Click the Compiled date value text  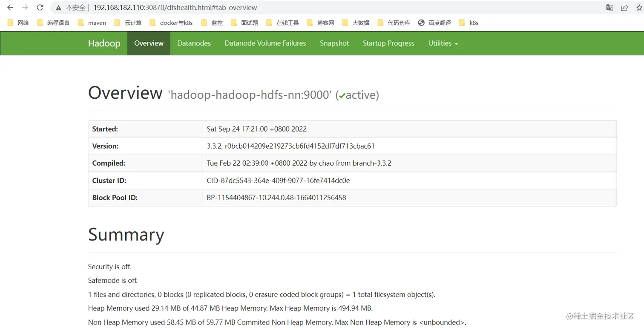[299, 163]
